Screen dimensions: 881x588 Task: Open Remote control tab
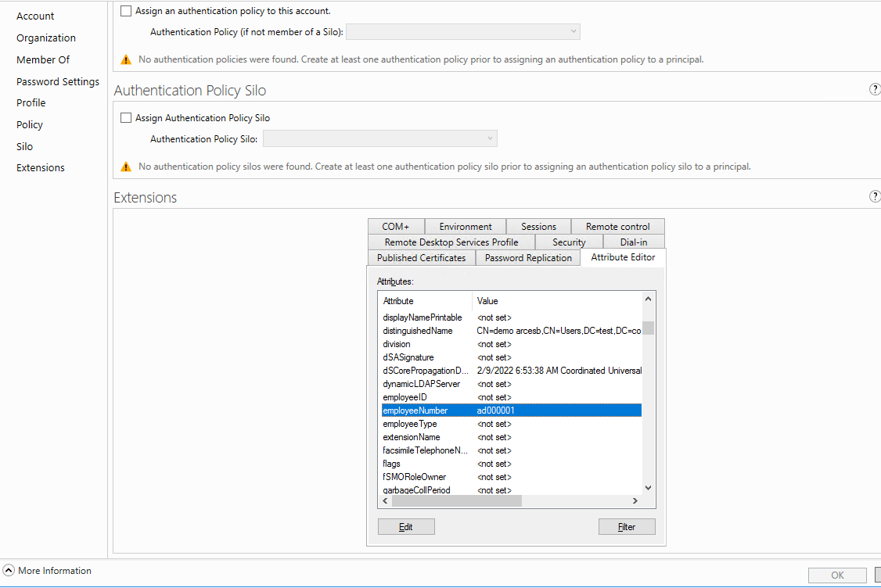coord(617,226)
